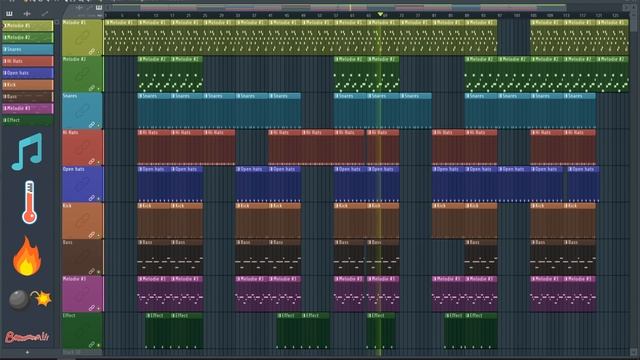Mute the Open hats playlist track
The width and height of the screenshot is (640, 360).
point(99,199)
